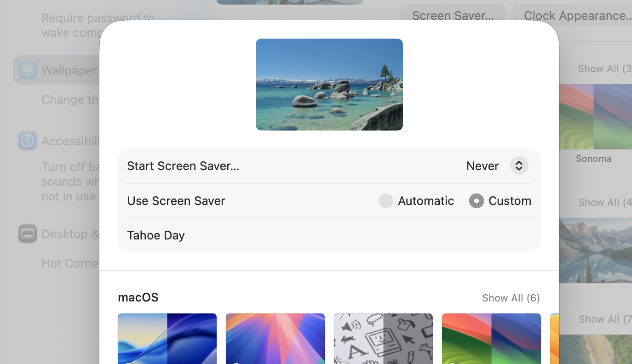
Task: Select the Custom screen saver radio button
Action: coord(477,201)
